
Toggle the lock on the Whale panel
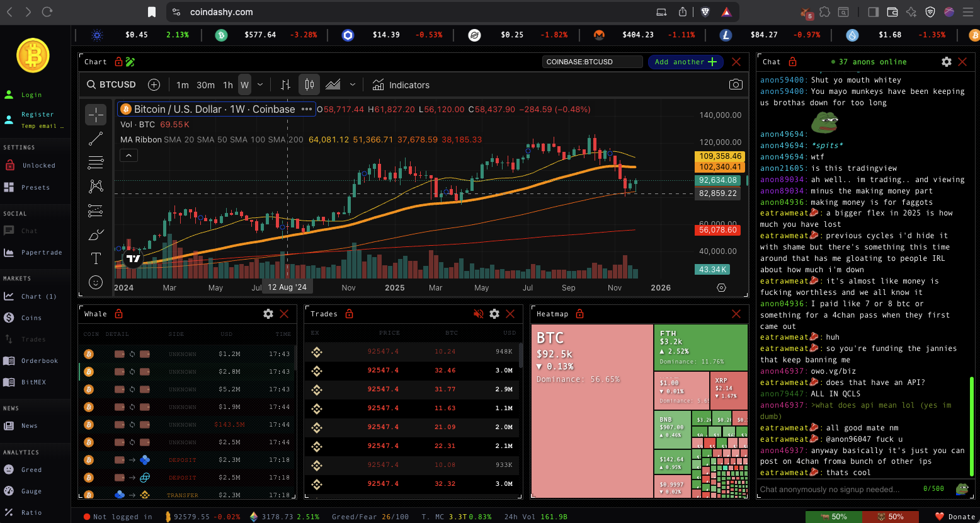(118, 314)
